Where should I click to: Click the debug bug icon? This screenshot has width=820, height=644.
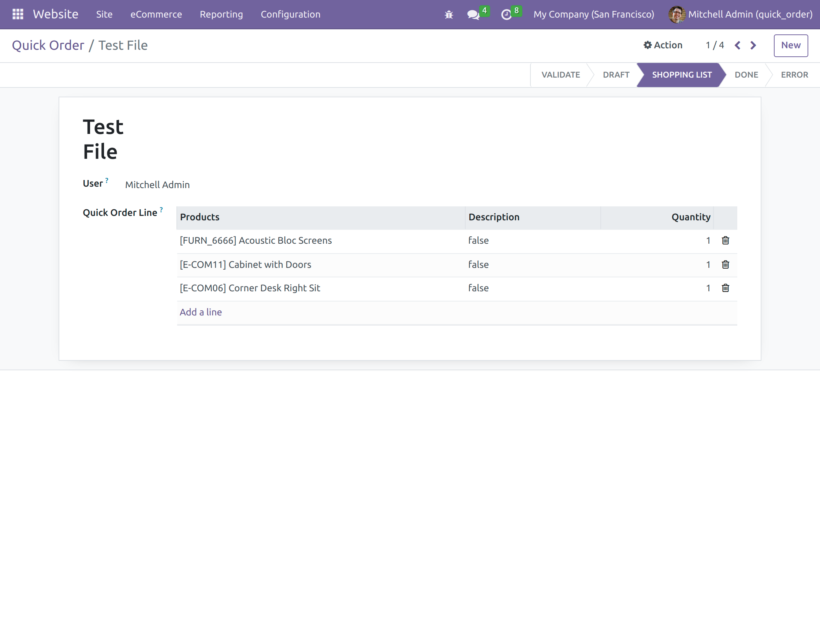(448, 15)
